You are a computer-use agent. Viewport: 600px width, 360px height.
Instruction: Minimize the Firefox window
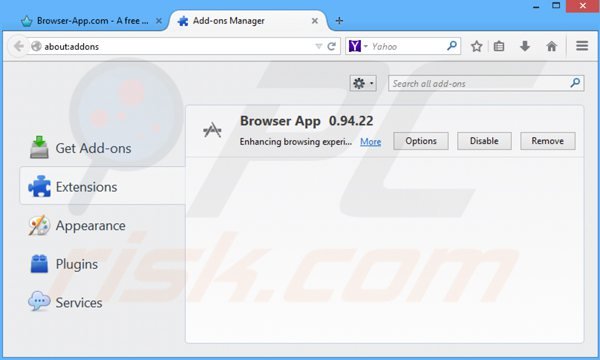point(536,6)
